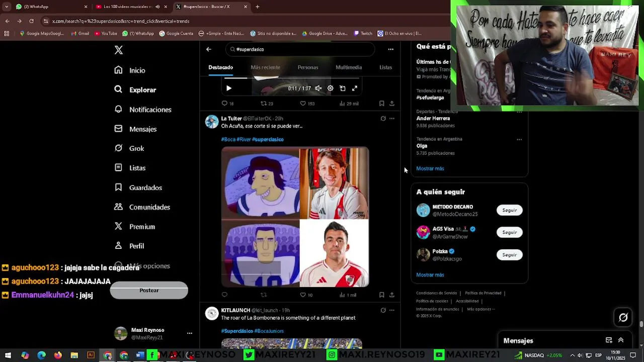Repost La Tuiter post

point(264,295)
